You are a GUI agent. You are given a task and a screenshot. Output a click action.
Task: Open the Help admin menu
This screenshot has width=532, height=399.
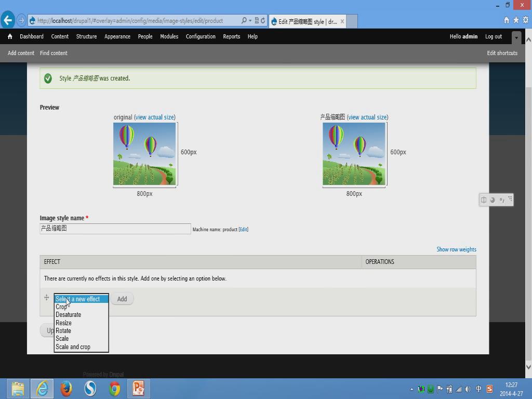point(252,36)
